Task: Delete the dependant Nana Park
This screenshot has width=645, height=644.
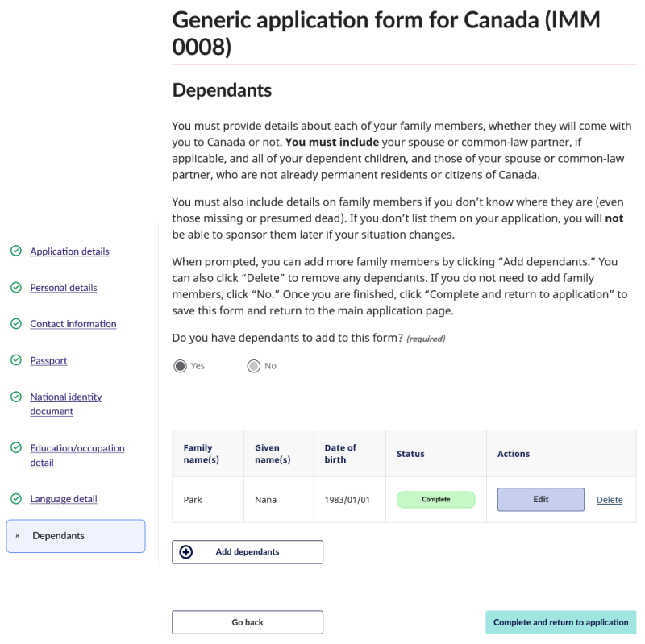Action: (610, 500)
